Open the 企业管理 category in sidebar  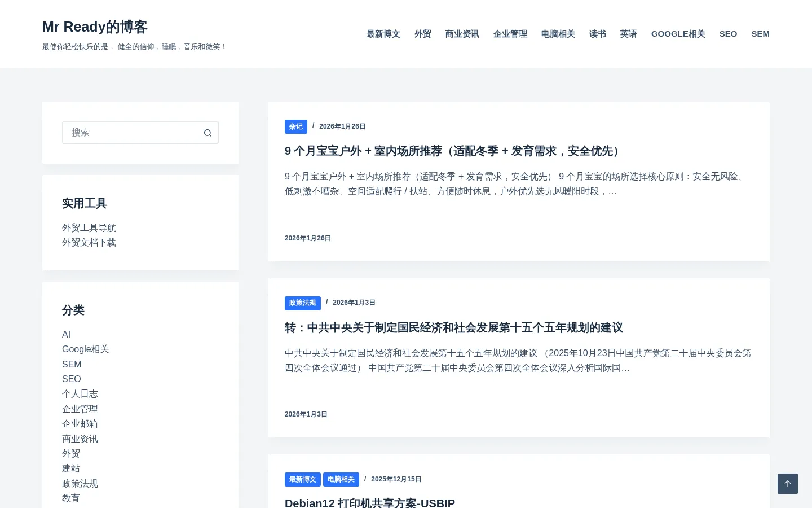(80, 409)
